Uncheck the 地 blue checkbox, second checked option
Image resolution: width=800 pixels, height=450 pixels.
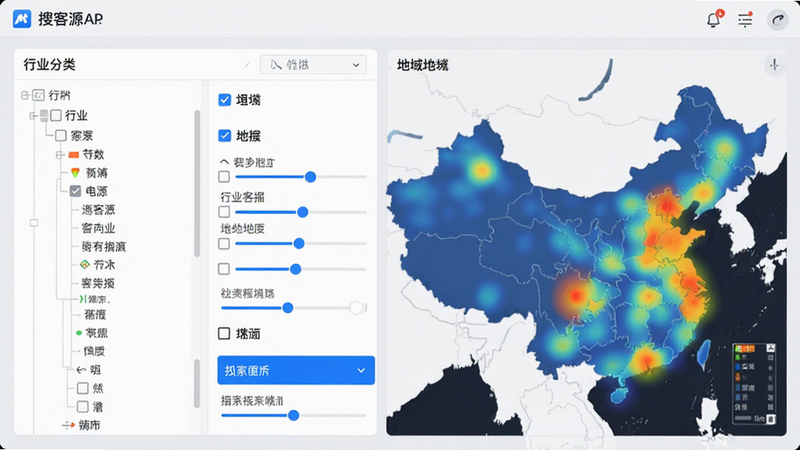click(224, 135)
